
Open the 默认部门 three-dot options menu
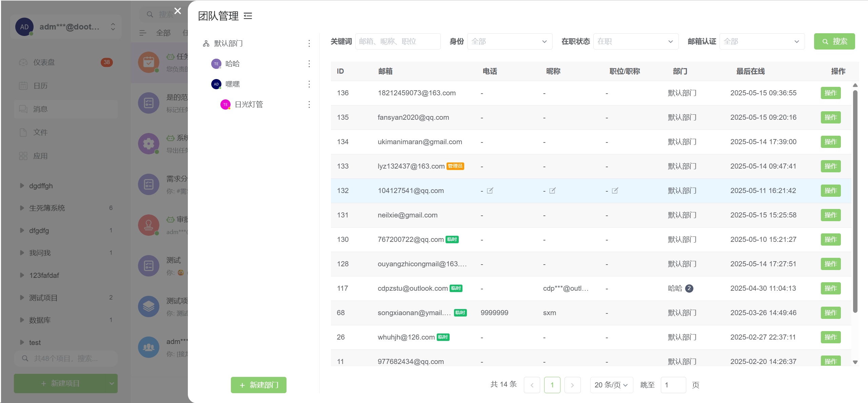click(309, 43)
